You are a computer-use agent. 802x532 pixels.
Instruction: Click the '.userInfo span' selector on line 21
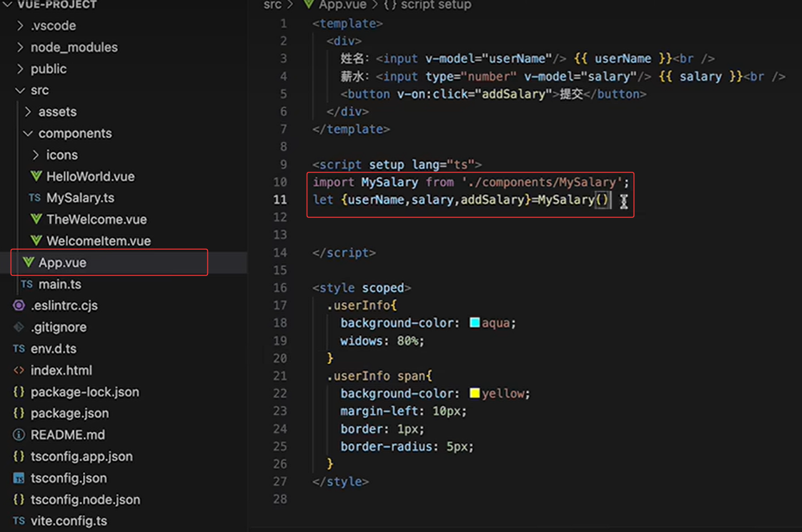(376, 376)
